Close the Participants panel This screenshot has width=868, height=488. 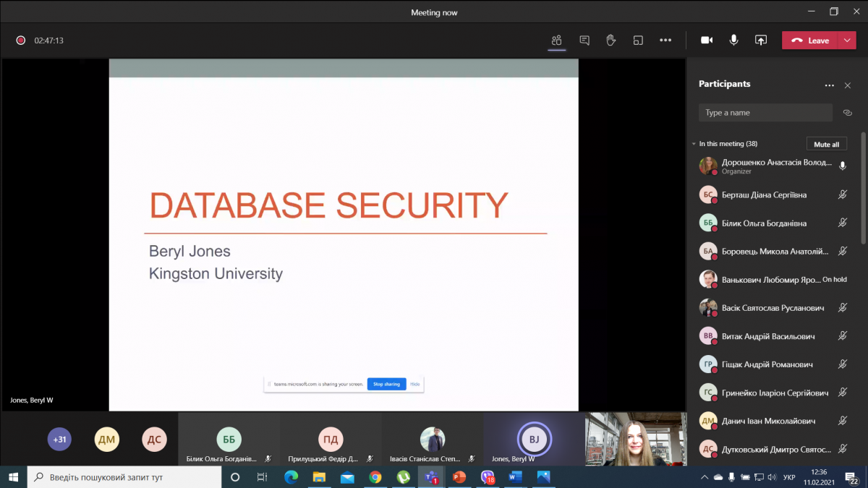click(848, 85)
